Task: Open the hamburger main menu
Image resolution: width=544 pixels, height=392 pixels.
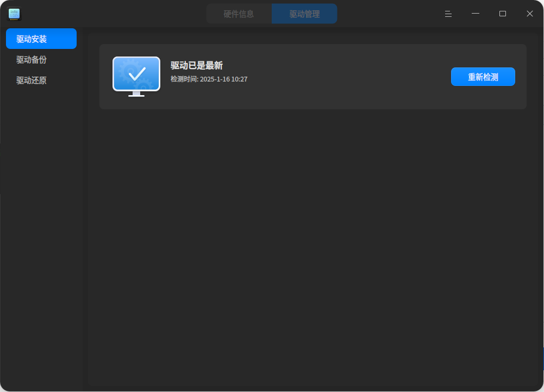Action: click(448, 14)
